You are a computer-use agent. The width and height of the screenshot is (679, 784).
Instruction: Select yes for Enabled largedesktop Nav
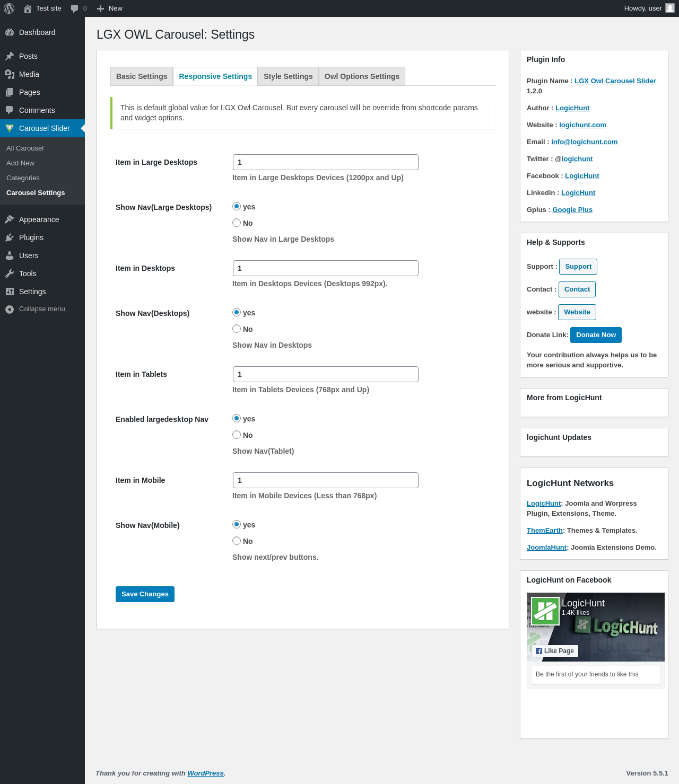coord(237,418)
